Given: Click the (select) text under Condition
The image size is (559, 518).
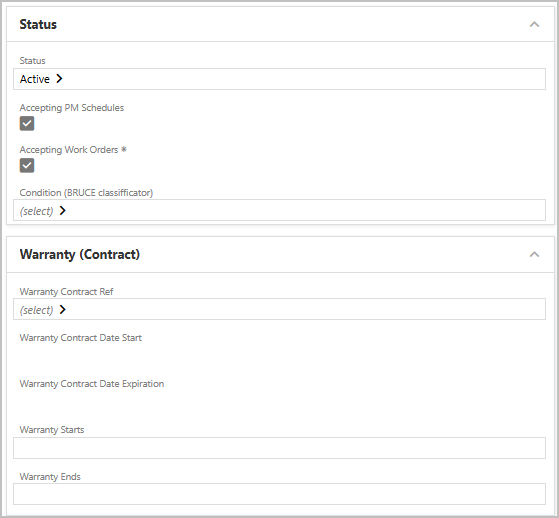Looking at the screenshot, I should [36, 211].
